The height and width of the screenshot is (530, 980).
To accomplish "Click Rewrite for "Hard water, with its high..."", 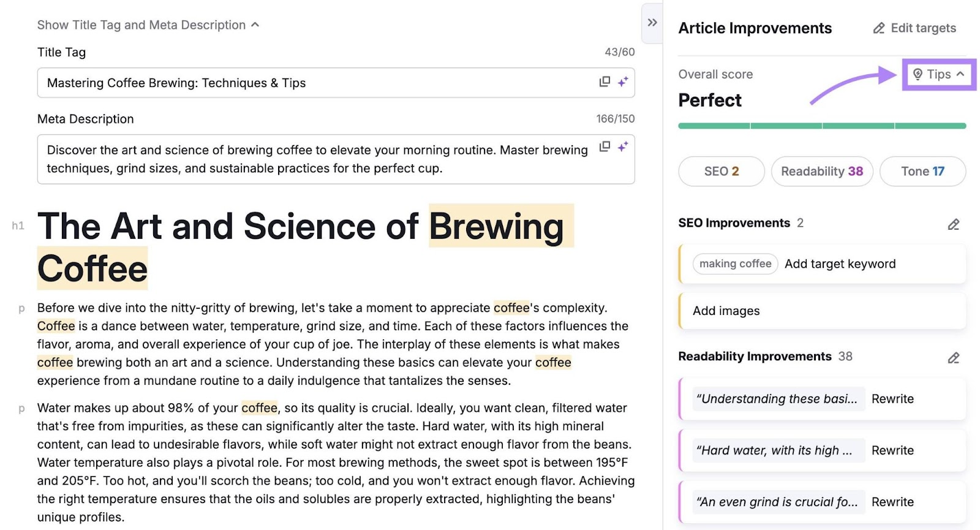I will coord(892,450).
